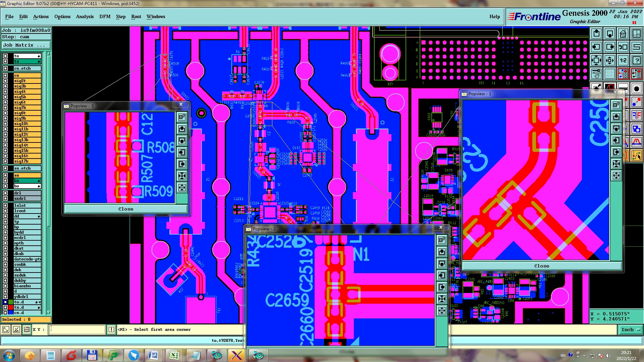Click the red ts.d layer color swatch

pyautogui.click(x=11, y=307)
